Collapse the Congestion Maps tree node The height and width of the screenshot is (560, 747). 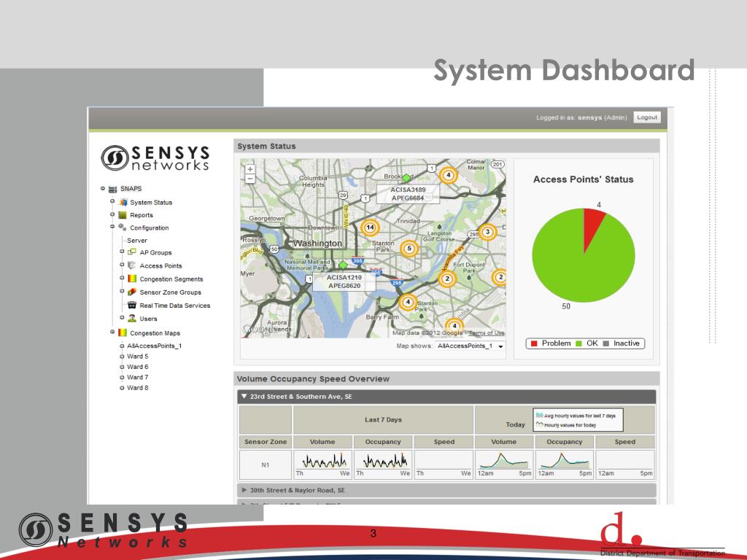[x=112, y=332]
